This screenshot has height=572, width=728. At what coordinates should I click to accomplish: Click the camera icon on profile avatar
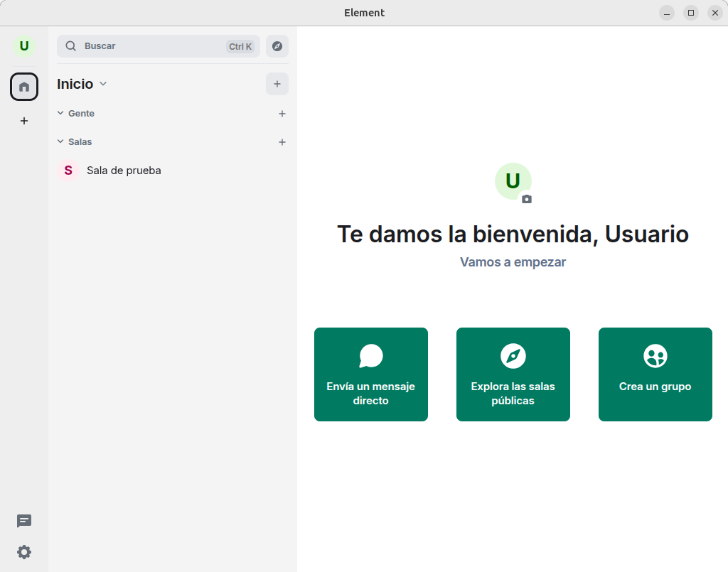(x=526, y=200)
